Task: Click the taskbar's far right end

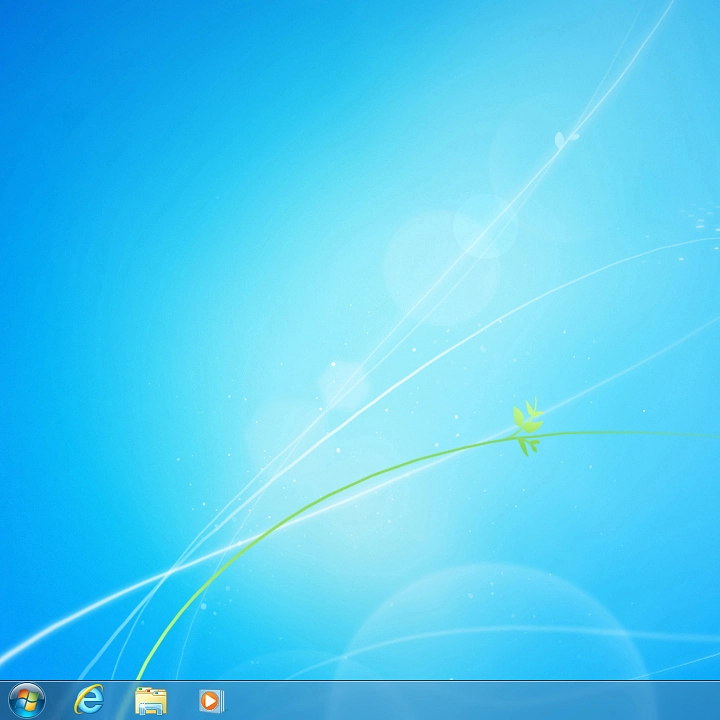Action: tap(712, 700)
